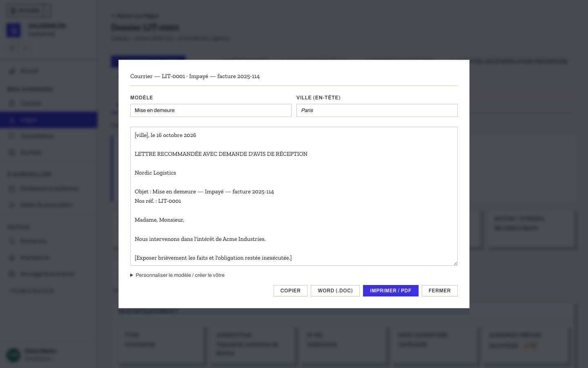Click the textarea resize handle corner
The image size is (588, 368).
pyautogui.click(x=455, y=263)
